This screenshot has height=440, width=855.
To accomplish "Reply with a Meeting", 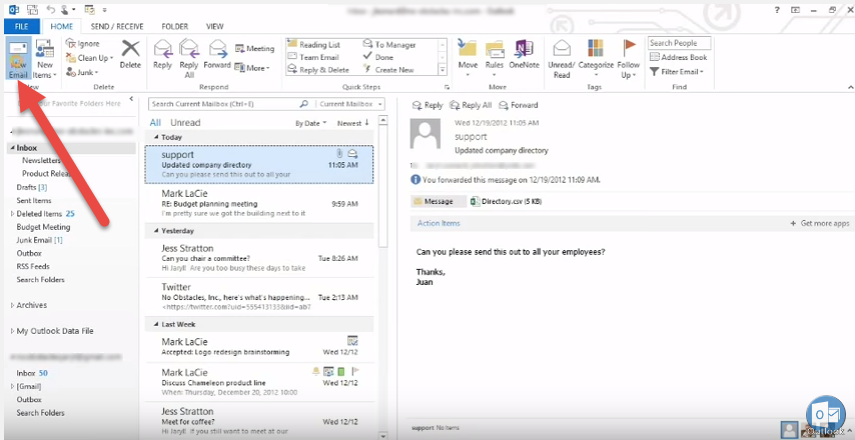I will click(x=255, y=49).
